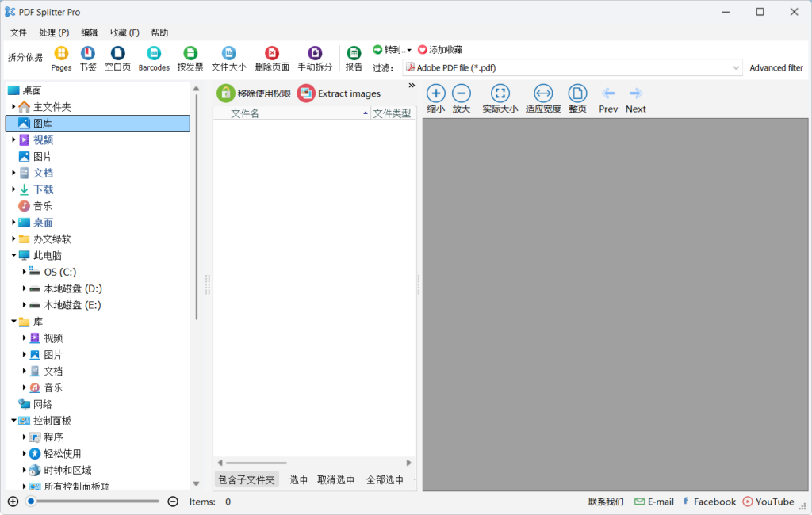Select 时钟和区域 tree item
Viewport: 812px width, 515px height.
(67, 471)
